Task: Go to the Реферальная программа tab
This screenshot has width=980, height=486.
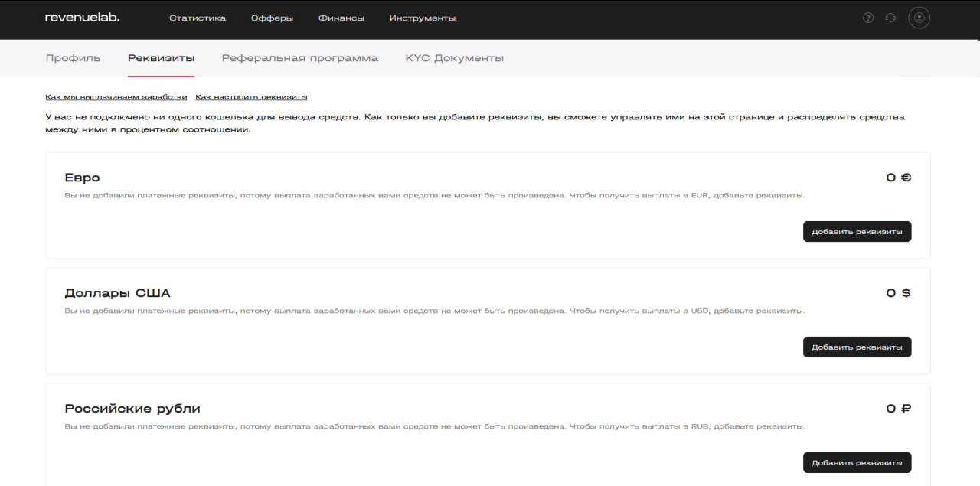Action: [x=299, y=58]
